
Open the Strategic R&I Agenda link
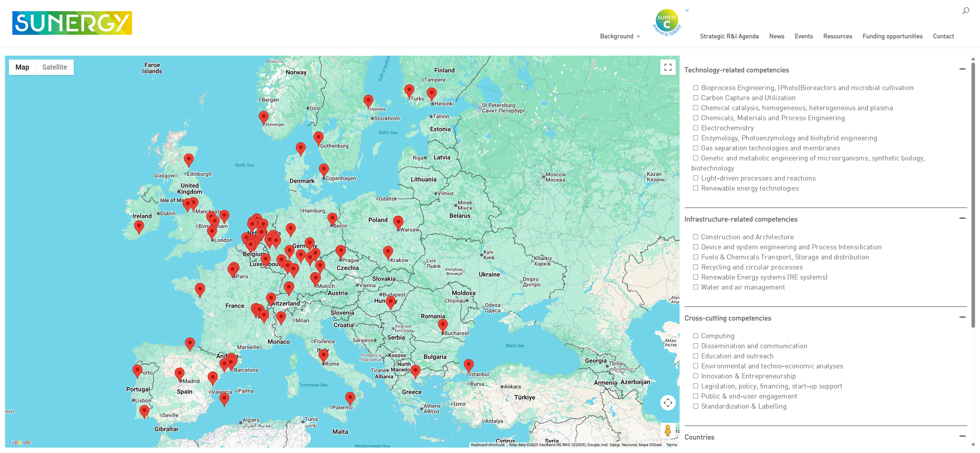coord(729,36)
